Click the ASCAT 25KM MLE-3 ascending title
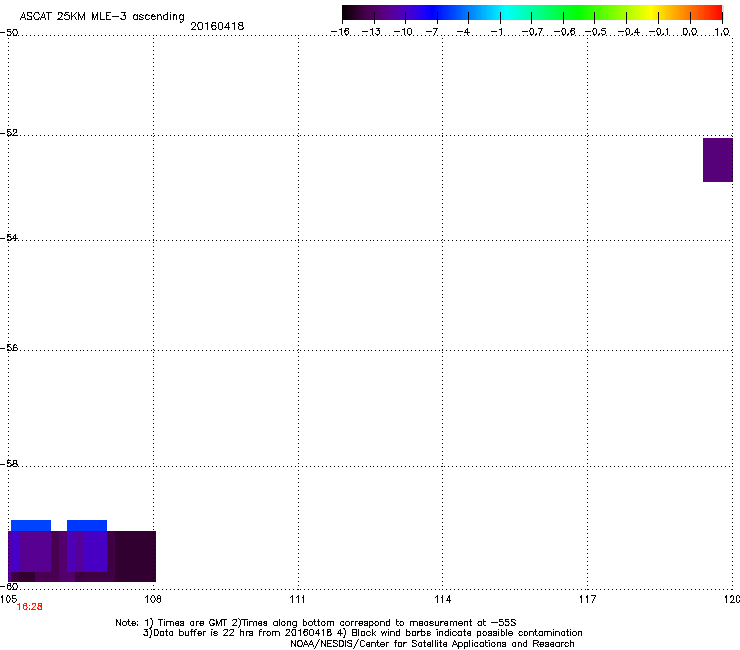The height and width of the screenshot is (650, 740). [x=102, y=16]
